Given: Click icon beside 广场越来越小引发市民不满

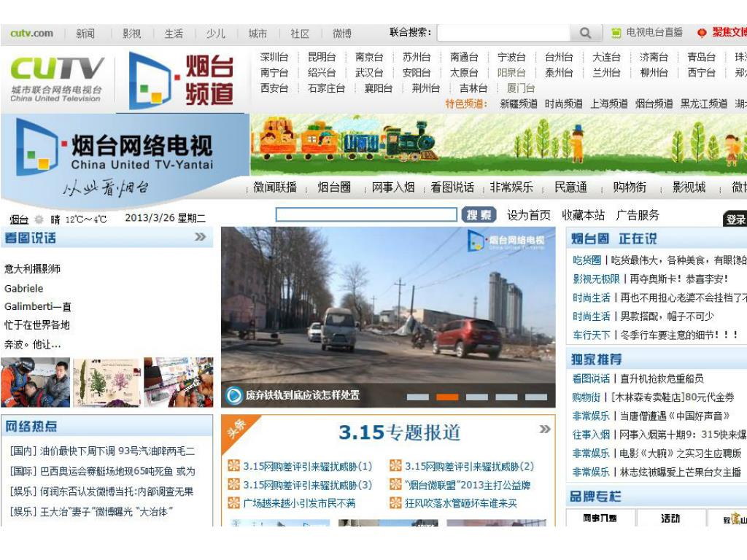Looking at the screenshot, I should (234, 503).
